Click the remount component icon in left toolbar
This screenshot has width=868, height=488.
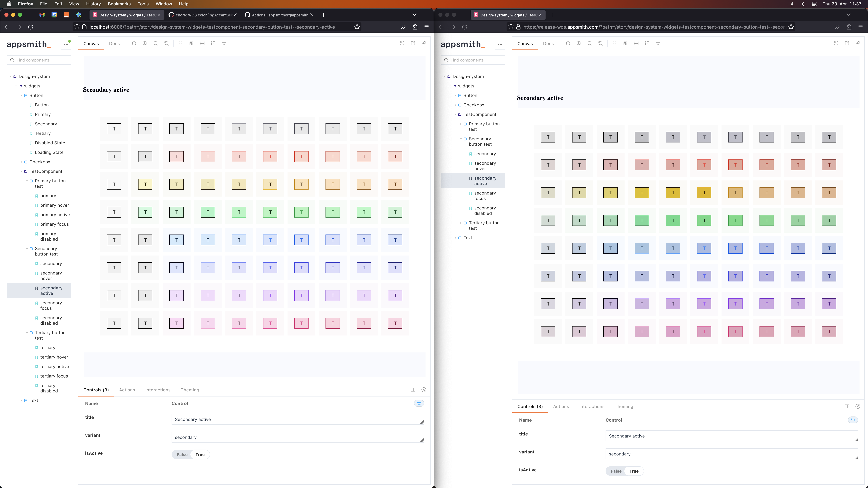134,43
